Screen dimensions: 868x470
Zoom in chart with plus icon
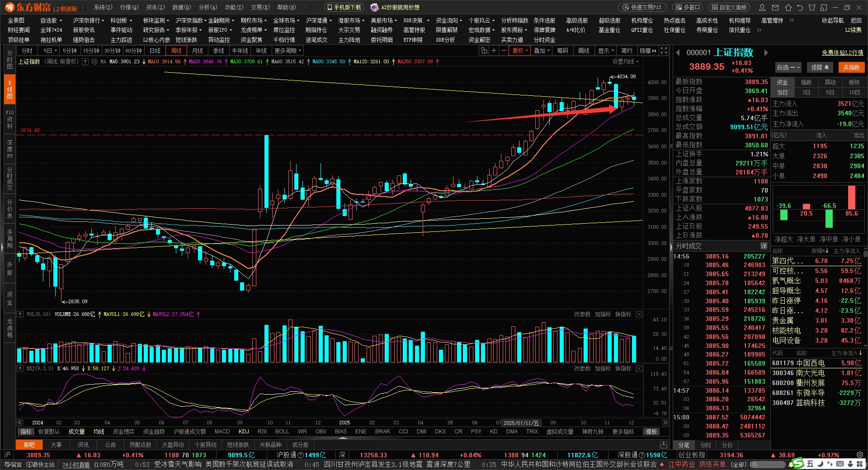494,51
